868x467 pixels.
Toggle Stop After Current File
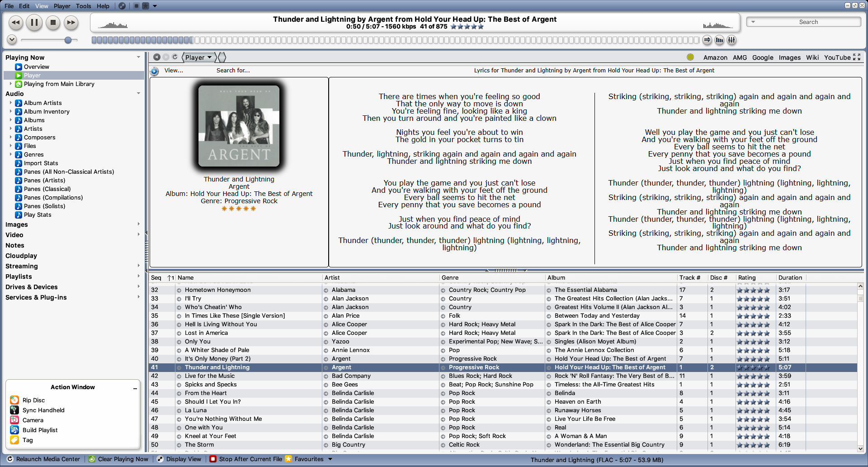pos(246,459)
